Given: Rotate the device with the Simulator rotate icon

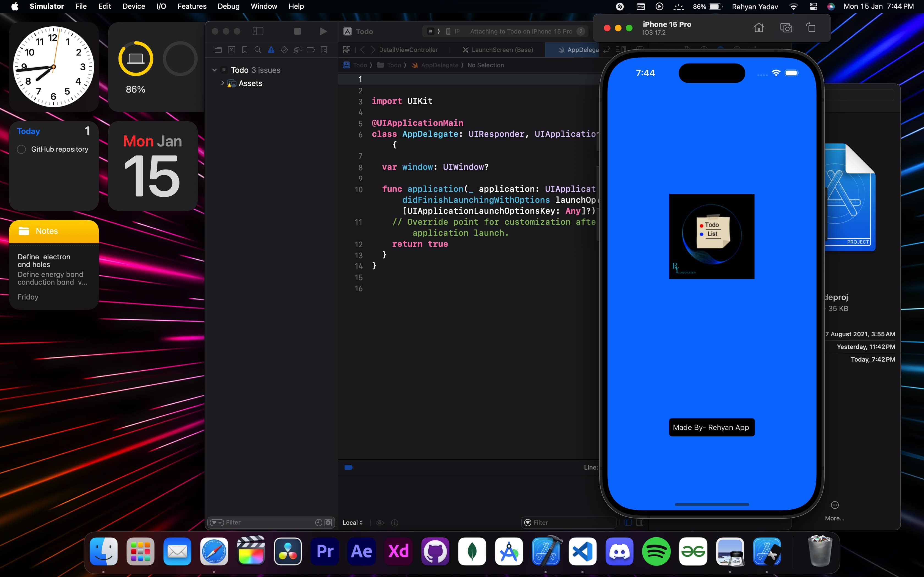Looking at the screenshot, I should 811,28.
